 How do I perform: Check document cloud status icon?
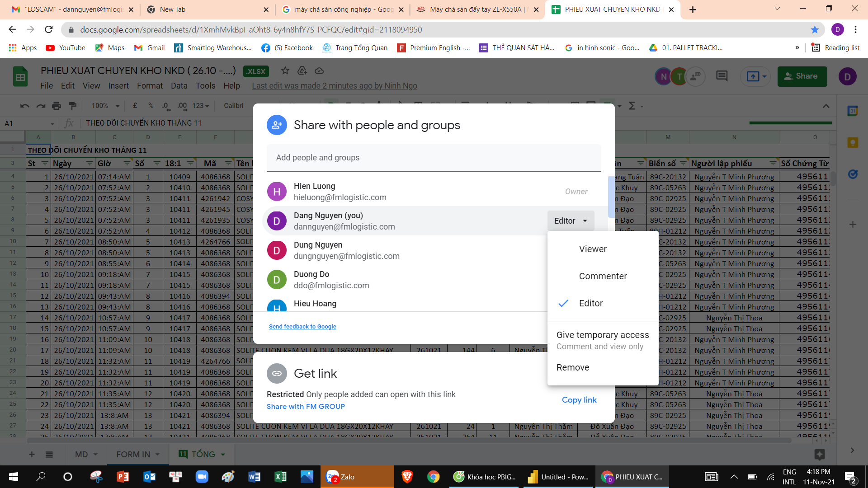319,71
